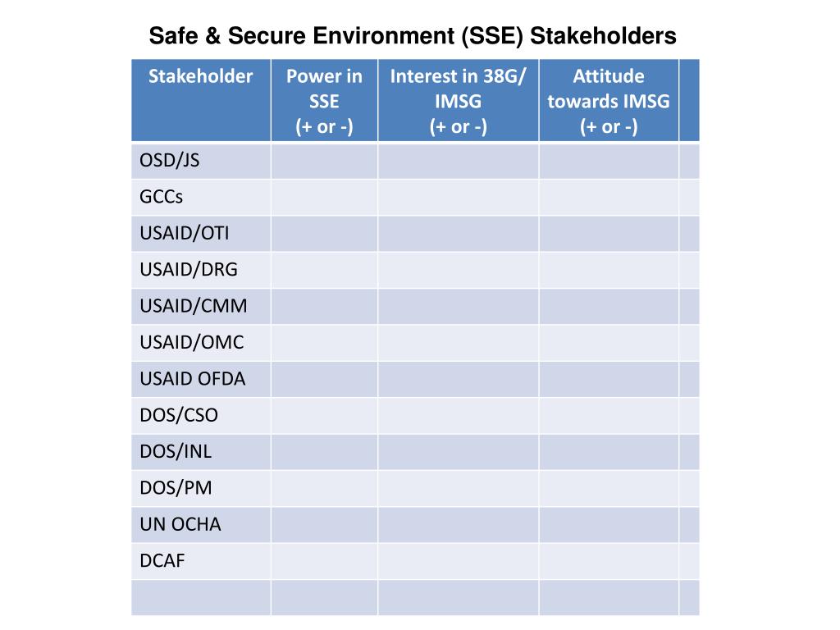Screen dimensions: 840x630
Task: Click the DOS/CSO row label
Action: tap(201, 416)
